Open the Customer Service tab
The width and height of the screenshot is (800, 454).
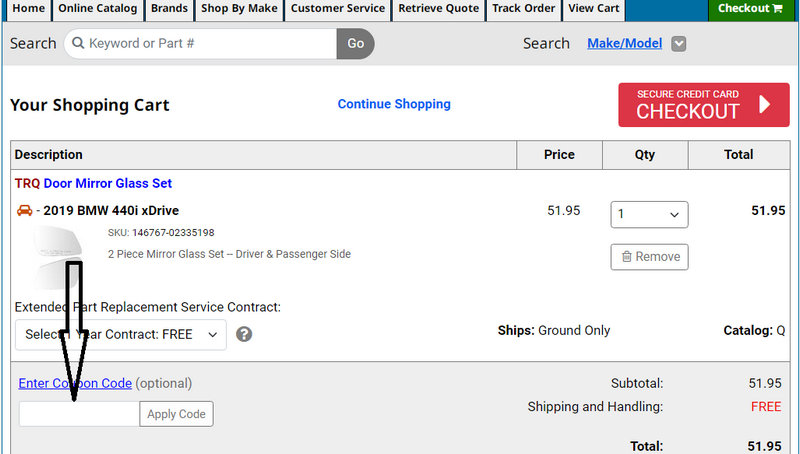pos(338,9)
